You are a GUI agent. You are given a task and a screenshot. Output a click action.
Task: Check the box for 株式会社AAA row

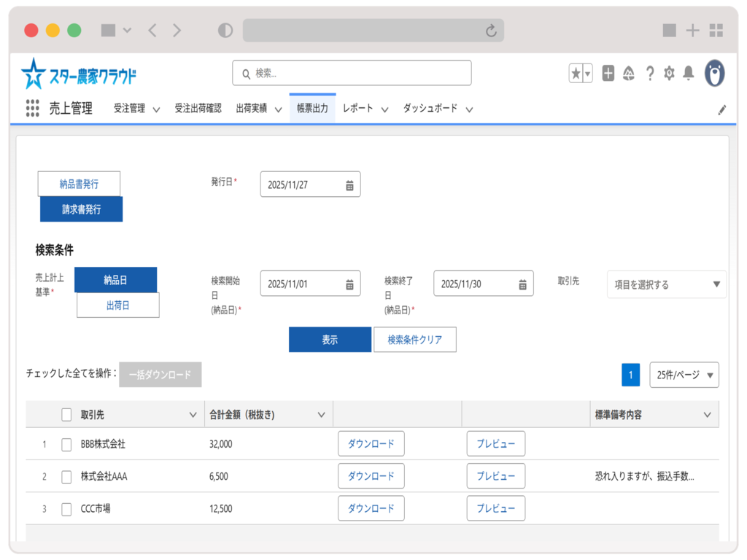(66, 477)
